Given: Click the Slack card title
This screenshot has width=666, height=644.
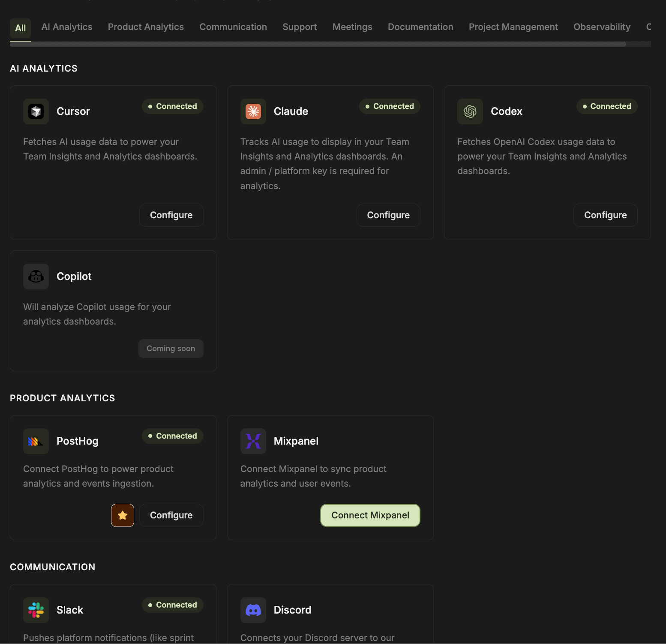Looking at the screenshot, I should pyautogui.click(x=70, y=610).
